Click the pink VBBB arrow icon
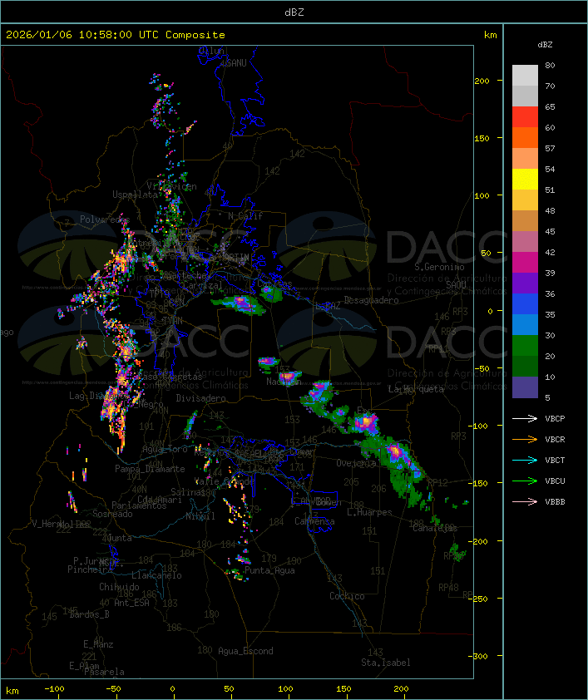 click(525, 501)
